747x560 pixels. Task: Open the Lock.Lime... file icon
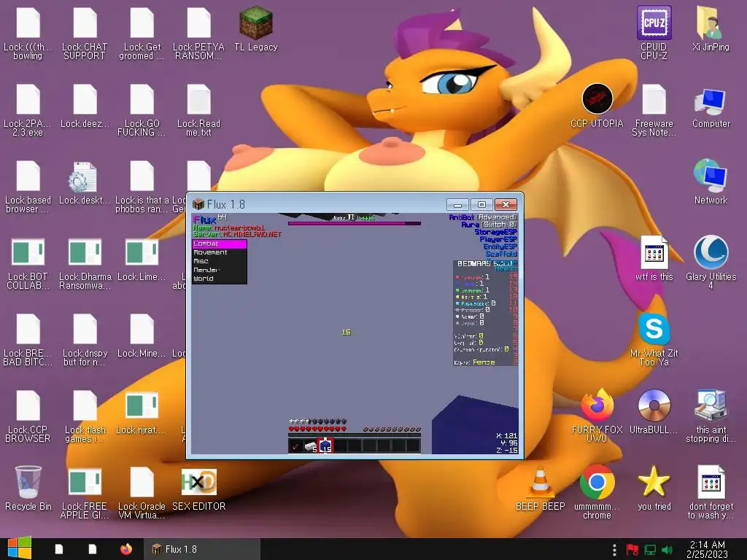click(142, 259)
